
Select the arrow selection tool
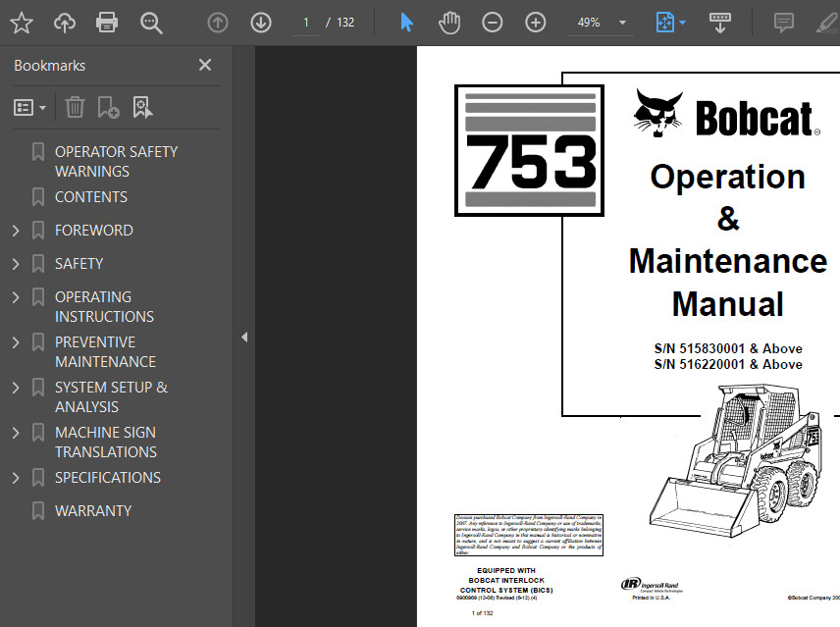[406, 23]
